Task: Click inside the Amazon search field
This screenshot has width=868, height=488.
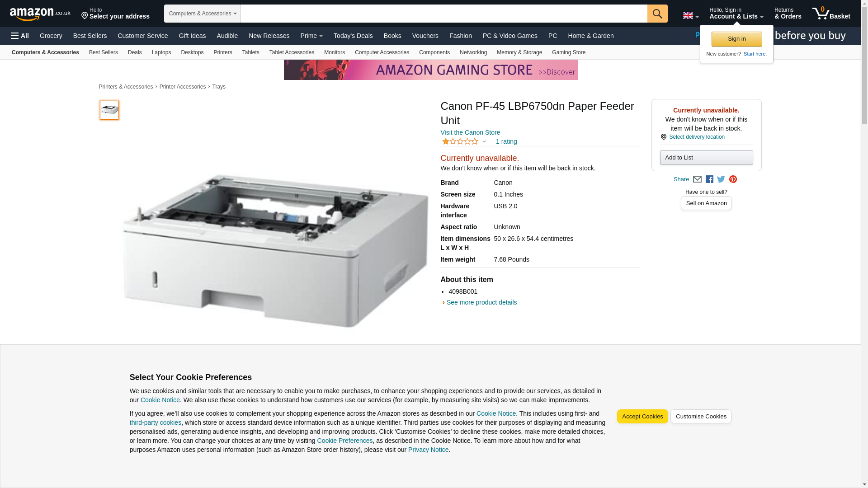Action: [x=444, y=14]
